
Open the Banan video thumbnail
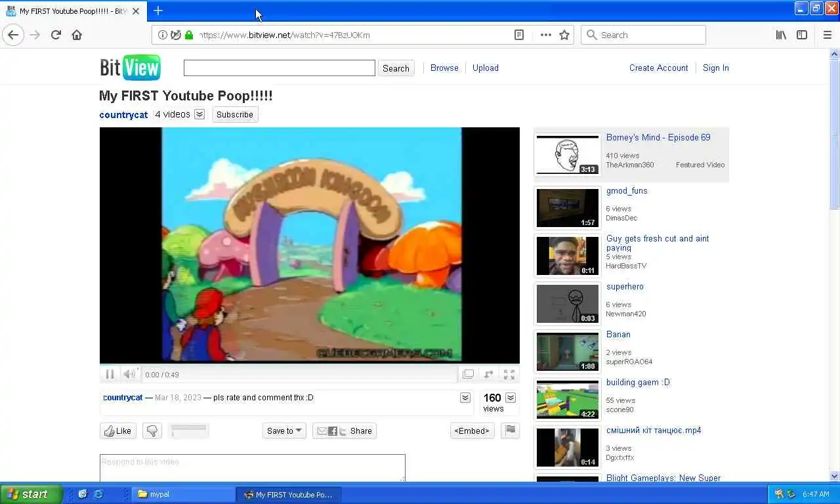(x=568, y=352)
